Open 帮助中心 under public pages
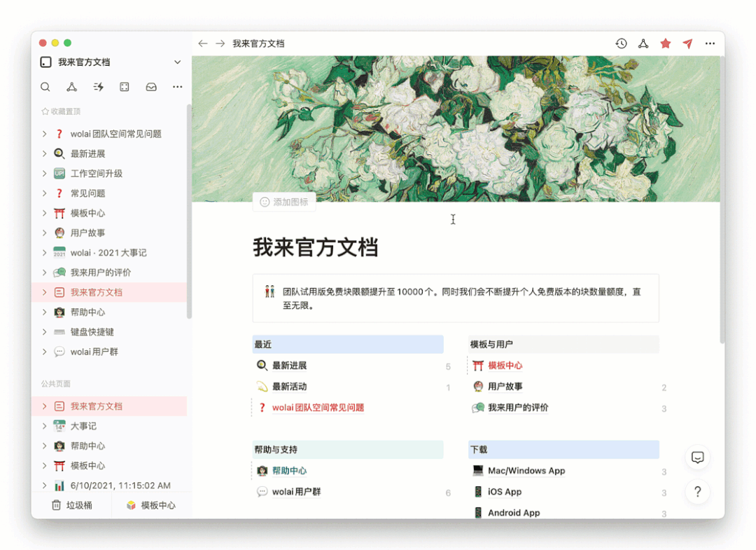Image resolution: width=756 pixels, height=550 pixels. (109, 446)
